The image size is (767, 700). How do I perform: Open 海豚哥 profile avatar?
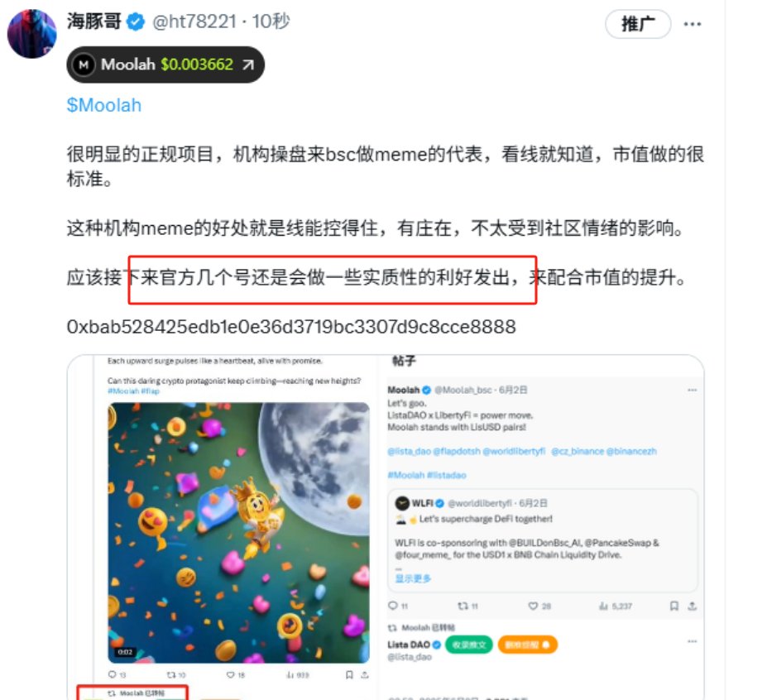(x=31, y=33)
